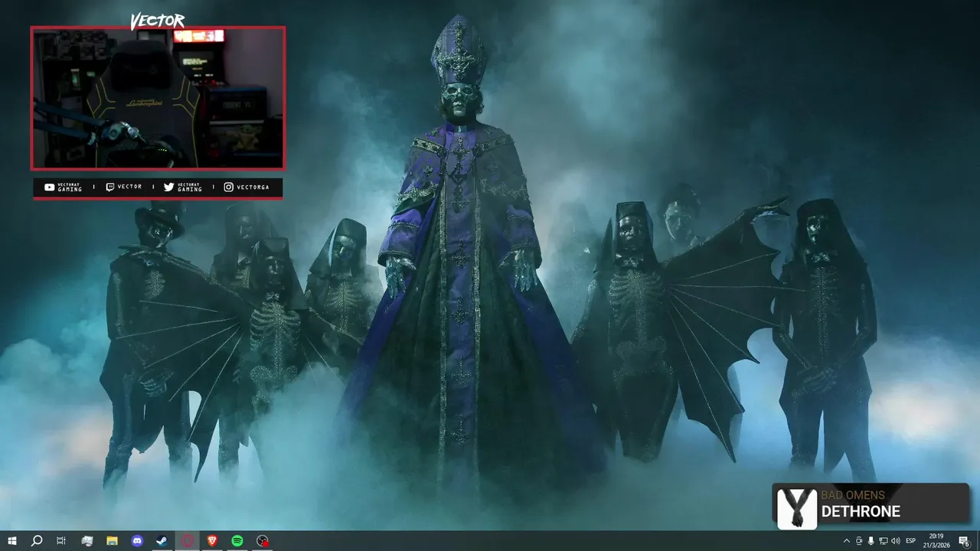Open Task View from taskbar

61,541
